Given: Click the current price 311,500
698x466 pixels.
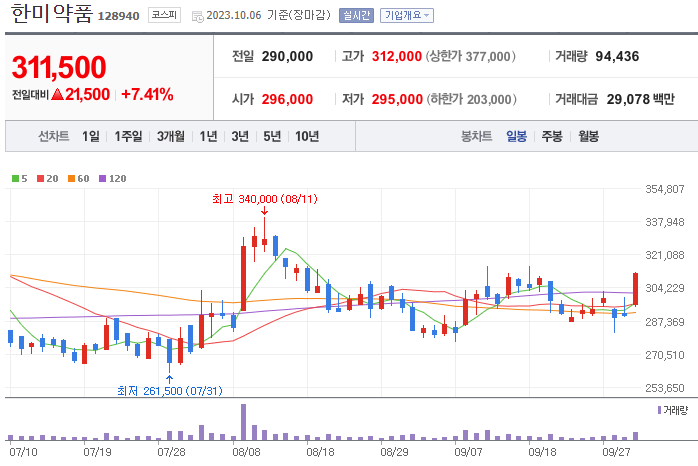Looking at the screenshot, I should tap(59, 67).
